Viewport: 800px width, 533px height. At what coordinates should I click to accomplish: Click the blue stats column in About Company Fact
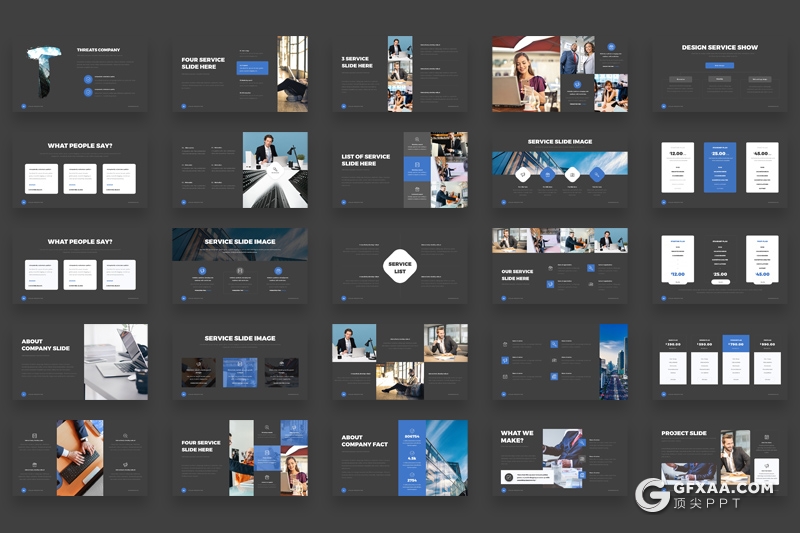(411, 458)
